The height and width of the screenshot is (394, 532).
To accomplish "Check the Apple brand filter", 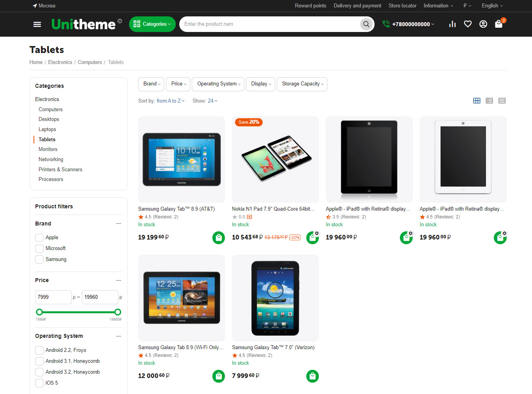I will pos(39,238).
